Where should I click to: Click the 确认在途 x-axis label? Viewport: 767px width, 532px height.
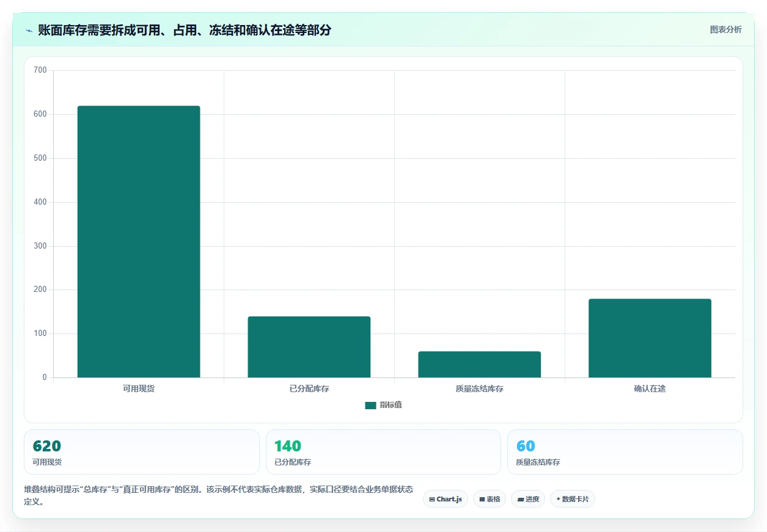[650, 388]
